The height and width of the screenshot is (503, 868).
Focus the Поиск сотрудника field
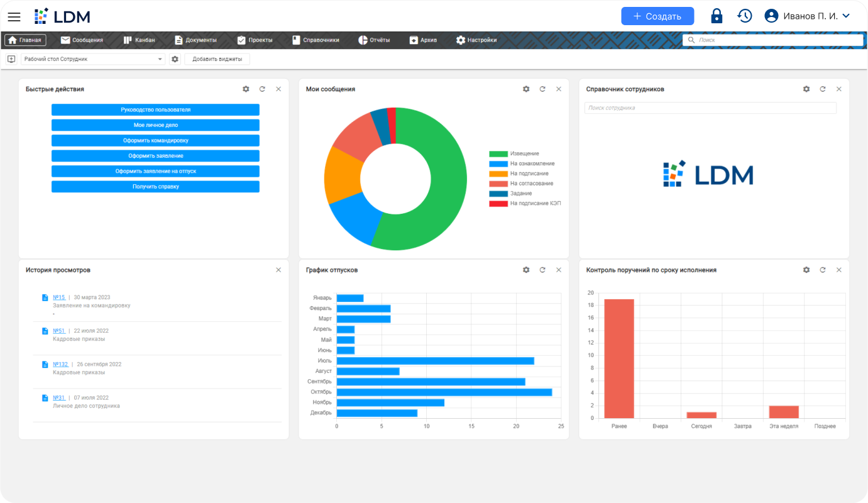coord(710,108)
